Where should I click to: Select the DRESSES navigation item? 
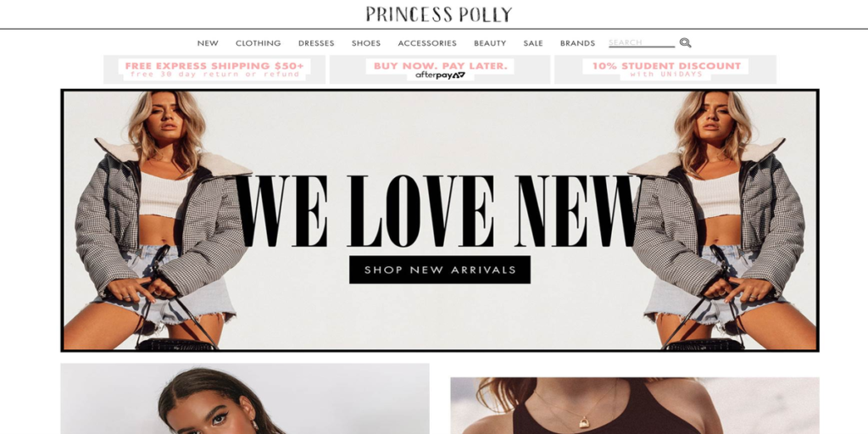(316, 43)
